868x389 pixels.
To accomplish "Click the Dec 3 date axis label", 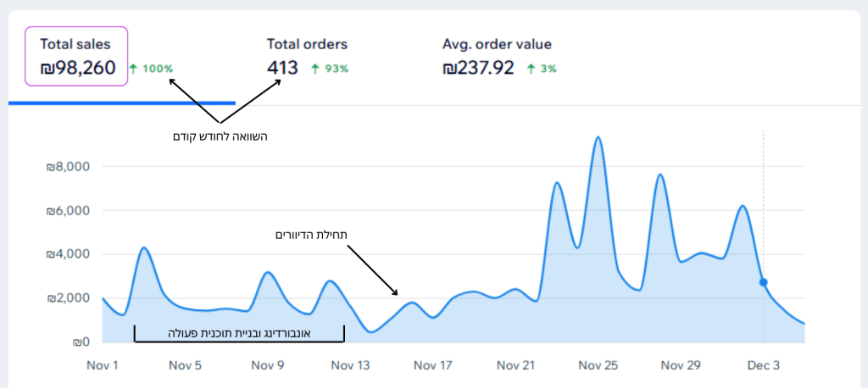I will tap(763, 366).
